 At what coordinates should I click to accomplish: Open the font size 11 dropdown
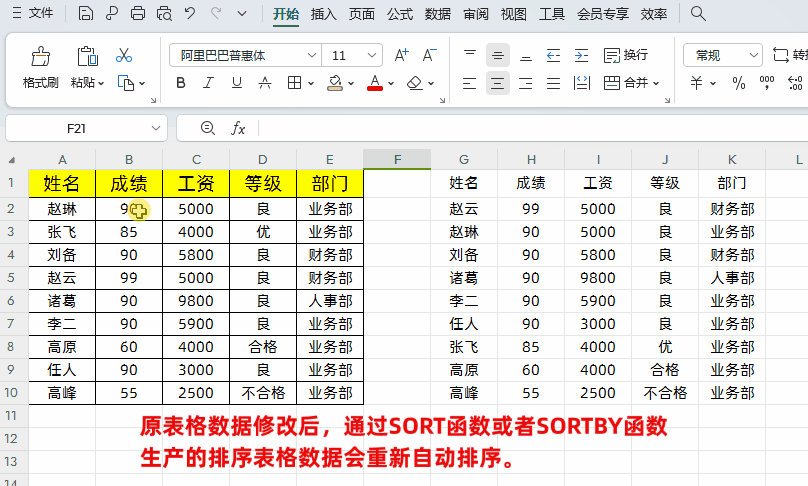pyautogui.click(x=372, y=55)
